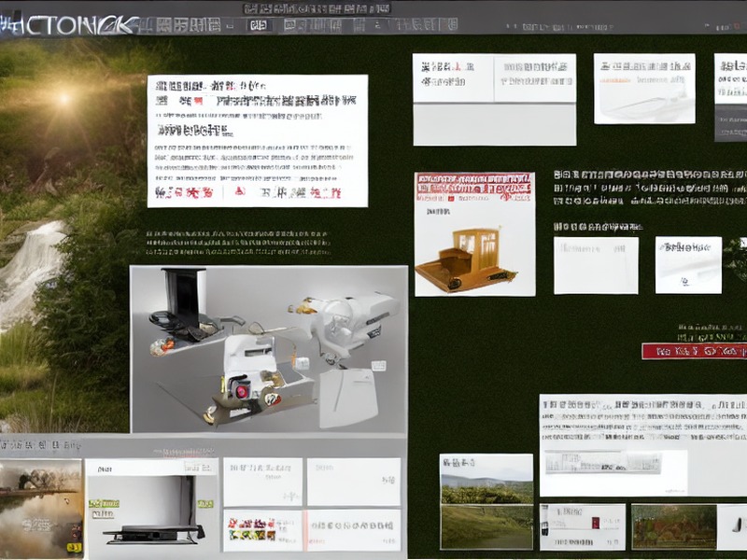
Task: Open the large electronics product collage image
Action: click(269, 349)
